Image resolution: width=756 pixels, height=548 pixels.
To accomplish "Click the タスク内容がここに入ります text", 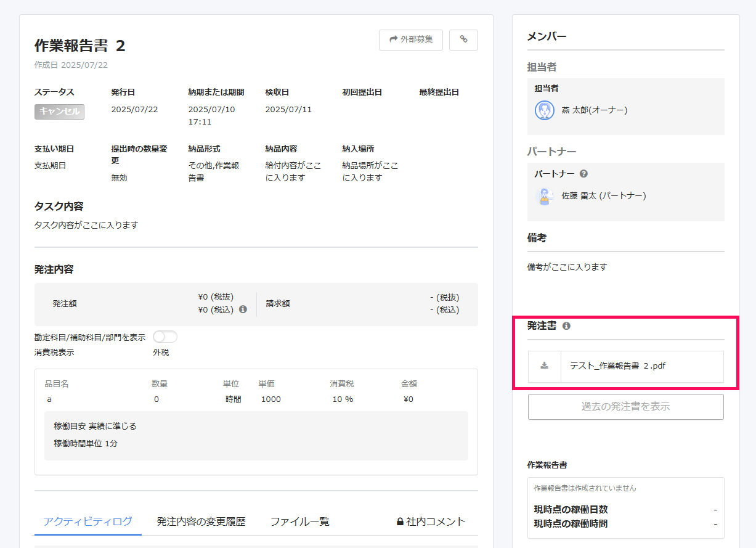I will tap(86, 225).
